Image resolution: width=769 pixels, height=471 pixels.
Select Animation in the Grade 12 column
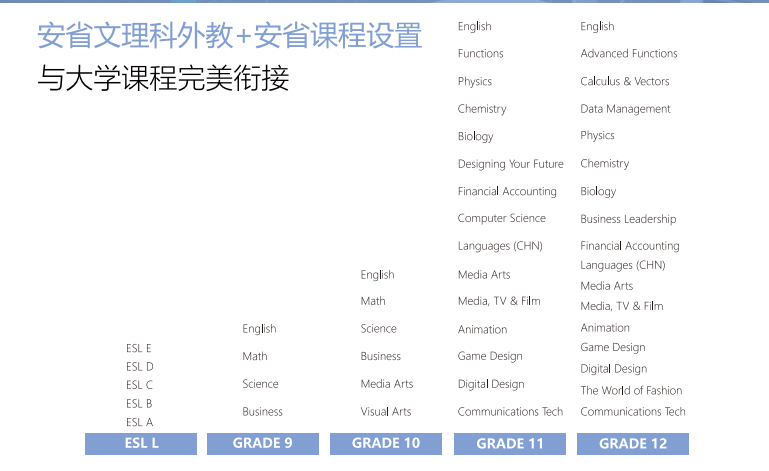pos(605,327)
